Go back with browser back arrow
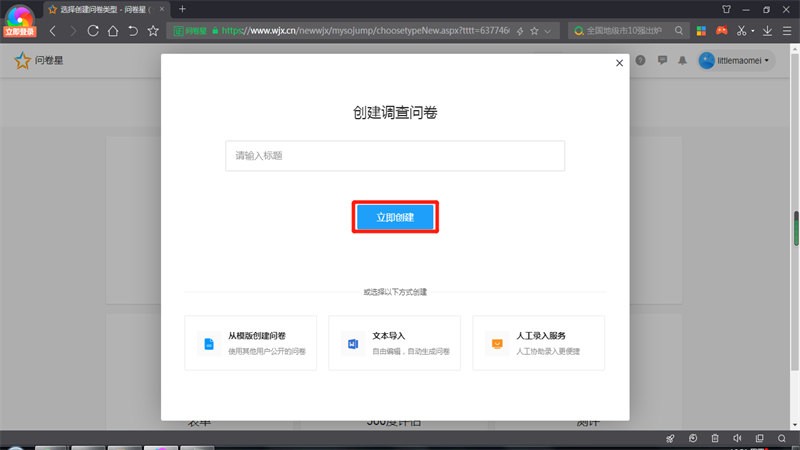The width and height of the screenshot is (800, 450). (53, 31)
